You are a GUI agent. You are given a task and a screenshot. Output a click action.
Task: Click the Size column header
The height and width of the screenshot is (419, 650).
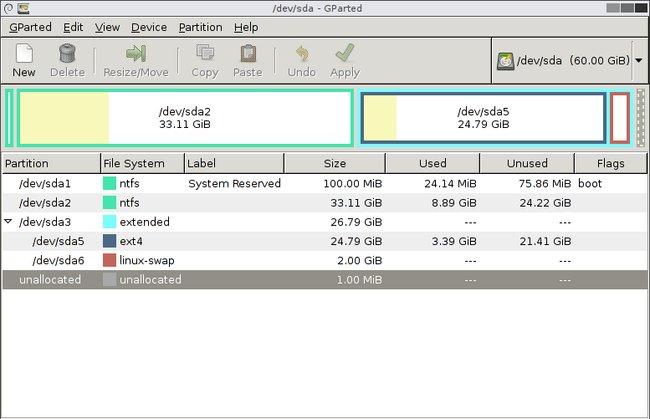(335, 163)
